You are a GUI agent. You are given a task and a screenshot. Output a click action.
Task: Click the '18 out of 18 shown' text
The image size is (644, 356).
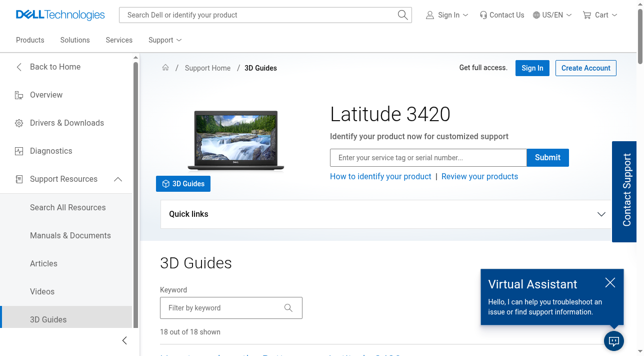click(190, 332)
